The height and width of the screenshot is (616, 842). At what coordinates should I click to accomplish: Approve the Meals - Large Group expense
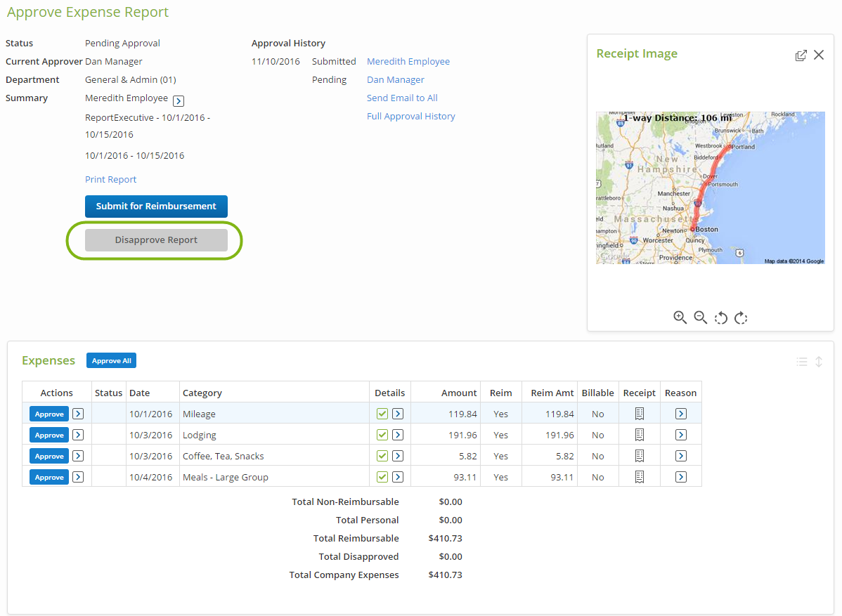[x=49, y=476]
